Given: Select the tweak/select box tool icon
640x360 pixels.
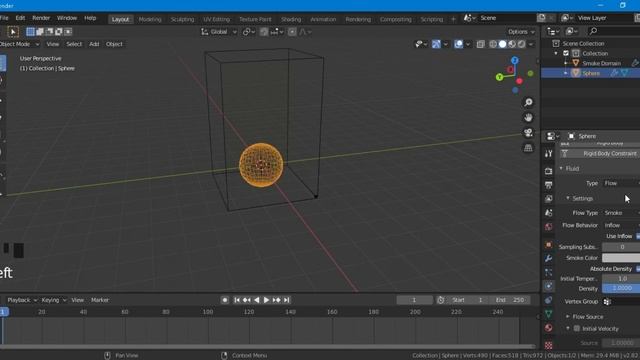Looking at the screenshot, I should pyautogui.click(x=13, y=31).
